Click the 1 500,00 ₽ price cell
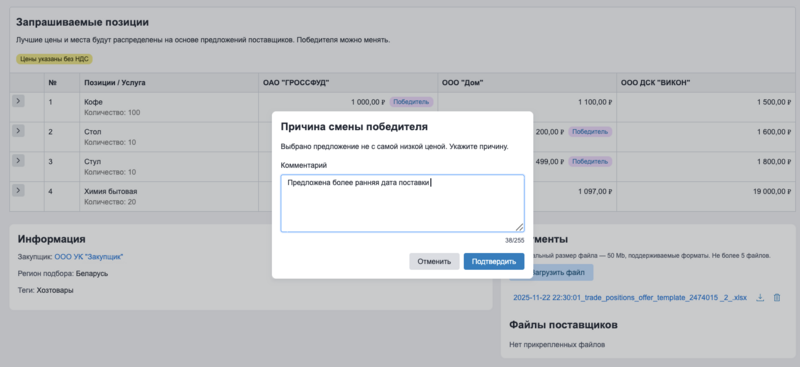800x367 pixels. click(x=774, y=102)
